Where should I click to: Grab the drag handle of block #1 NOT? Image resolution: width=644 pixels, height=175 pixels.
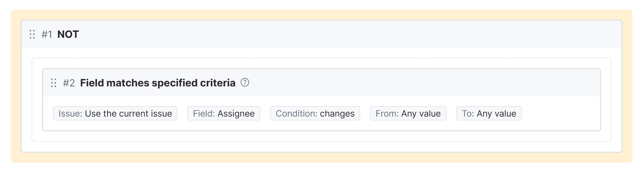[32, 34]
